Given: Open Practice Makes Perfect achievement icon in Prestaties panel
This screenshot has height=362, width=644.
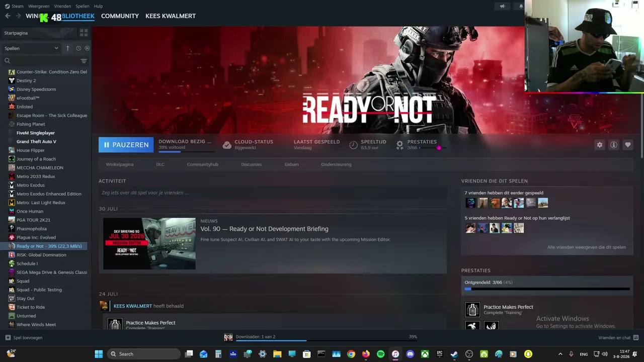Looking at the screenshot, I should click(472, 310).
